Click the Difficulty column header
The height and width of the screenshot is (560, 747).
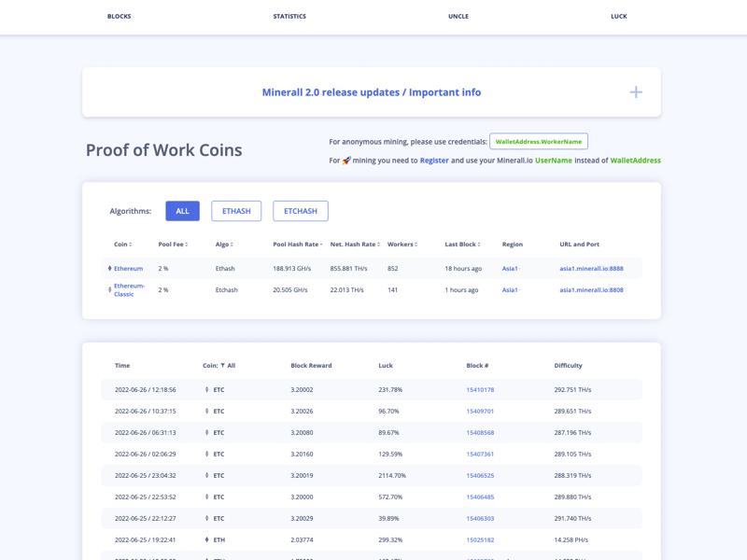pyautogui.click(x=568, y=366)
